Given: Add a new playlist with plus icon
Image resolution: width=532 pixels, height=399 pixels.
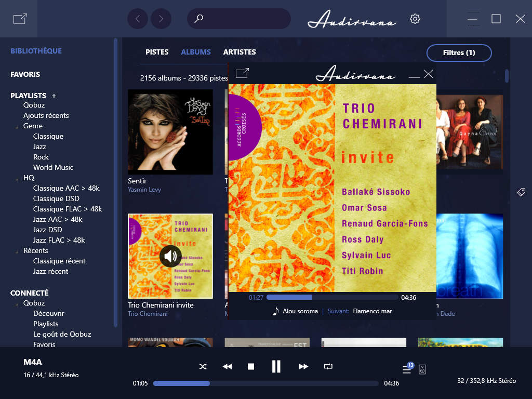Looking at the screenshot, I should click(54, 96).
